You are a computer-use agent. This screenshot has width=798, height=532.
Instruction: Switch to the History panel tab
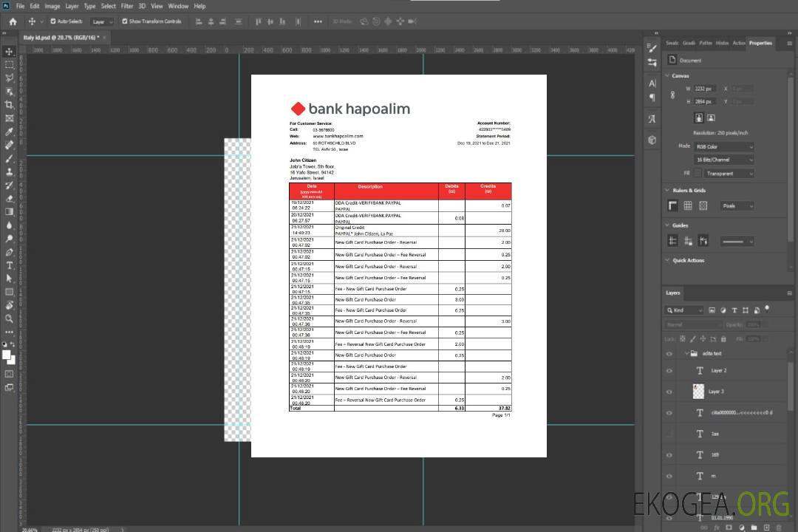(x=722, y=43)
